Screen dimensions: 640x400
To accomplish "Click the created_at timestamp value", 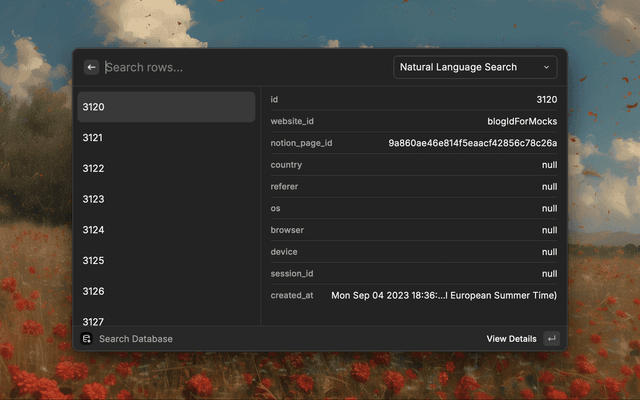I will tap(444, 295).
